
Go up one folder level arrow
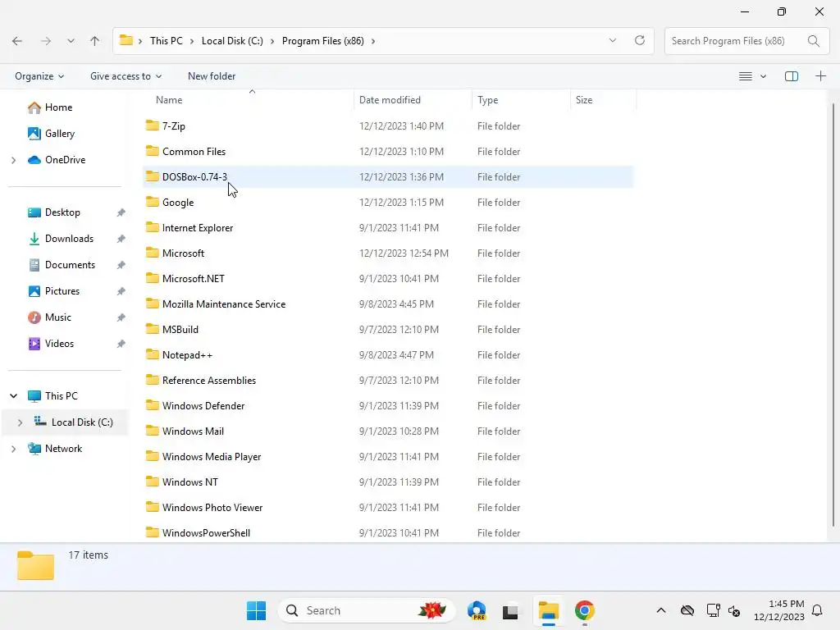(95, 41)
